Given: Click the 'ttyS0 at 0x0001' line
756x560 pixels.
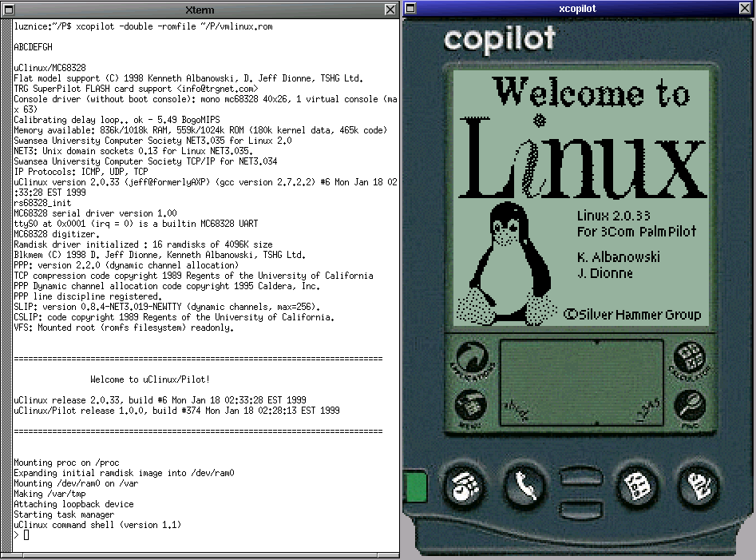Looking at the screenshot, I should tap(136, 224).
